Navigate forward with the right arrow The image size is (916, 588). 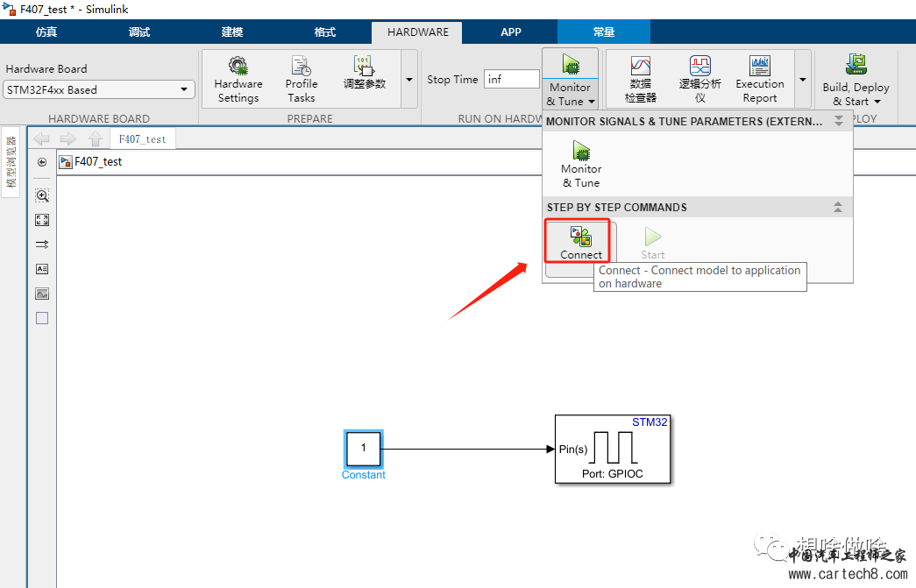68,139
